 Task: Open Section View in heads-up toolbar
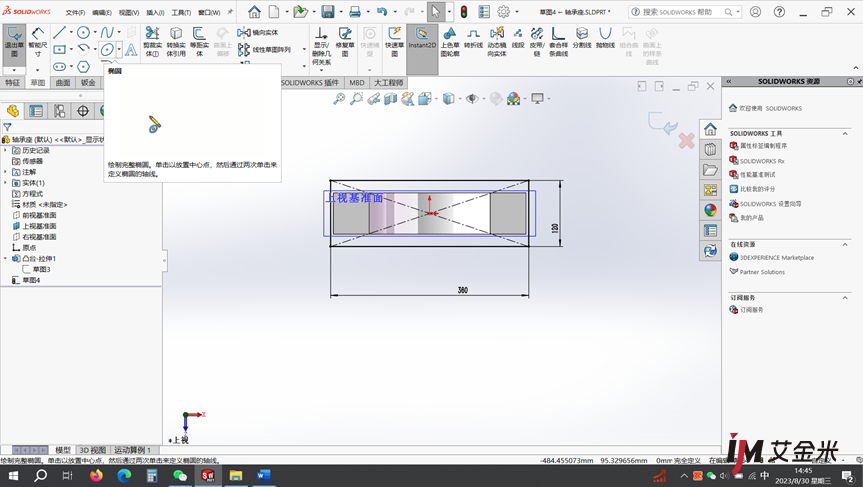(x=390, y=99)
